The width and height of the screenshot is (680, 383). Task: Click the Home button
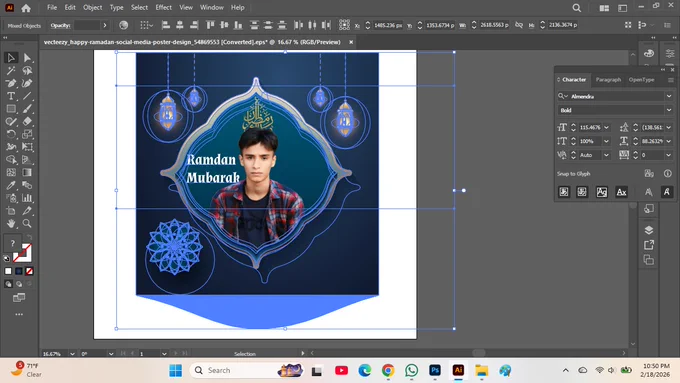[x=26, y=8]
